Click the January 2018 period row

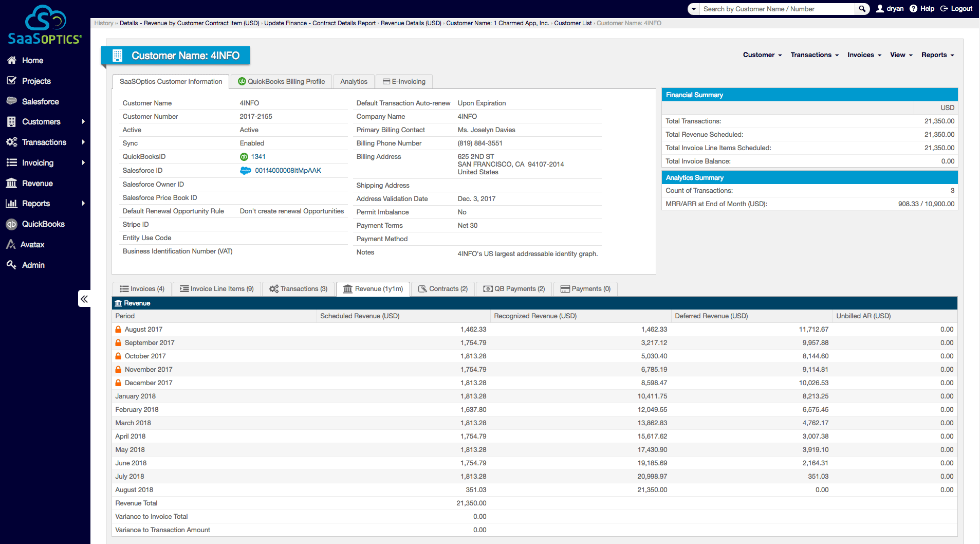(534, 396)
